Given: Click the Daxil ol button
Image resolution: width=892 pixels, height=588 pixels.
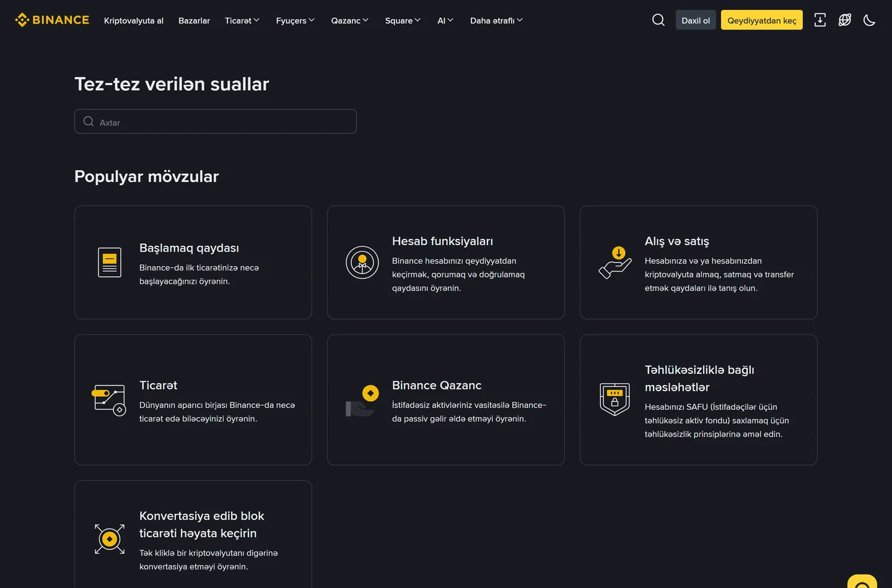Looking at the screenshot, I should click(x=696, y=20).
